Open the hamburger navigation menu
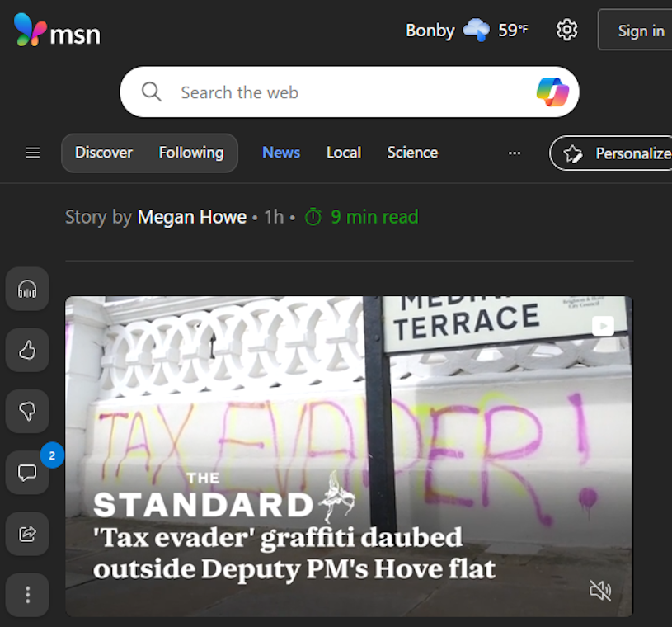The height and width of the screenshot is (627, 672). tap(33, 153)
